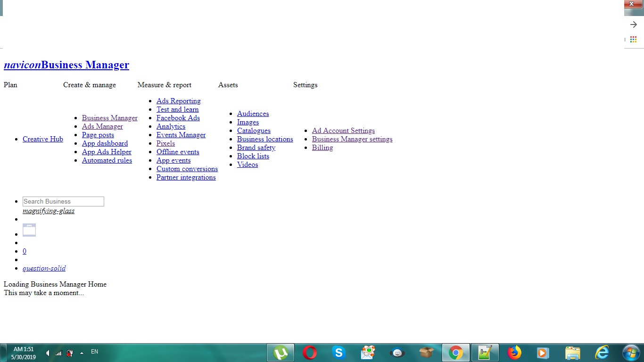The image size is (644, 362).
Task: Open Windows Media Player from taskbar
Action: point(543,353)
